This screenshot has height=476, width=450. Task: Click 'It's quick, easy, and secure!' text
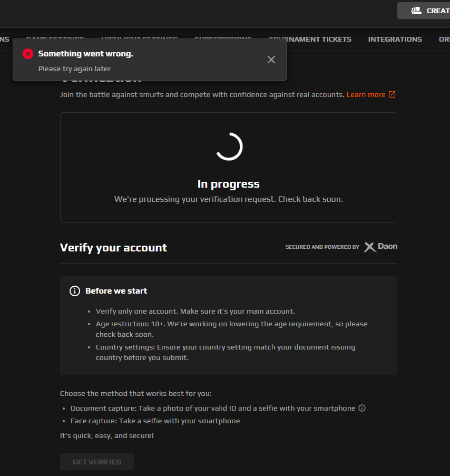[x=107, y=435]
